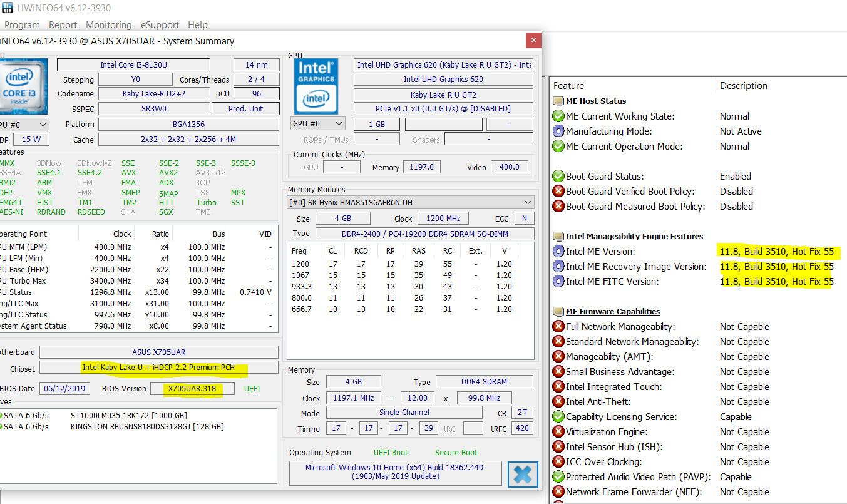Click the Boot Guard Status check icon
847x504 pixels.
[x=558, y=177]
